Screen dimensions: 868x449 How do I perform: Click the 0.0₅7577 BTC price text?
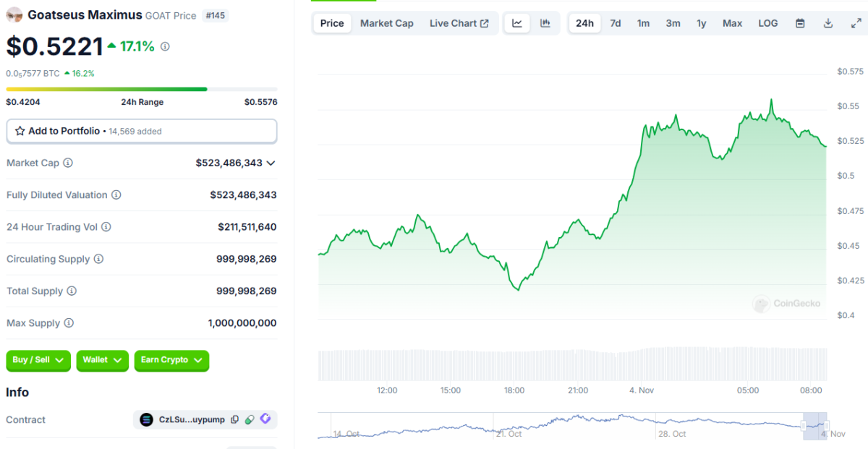(33, 73)
